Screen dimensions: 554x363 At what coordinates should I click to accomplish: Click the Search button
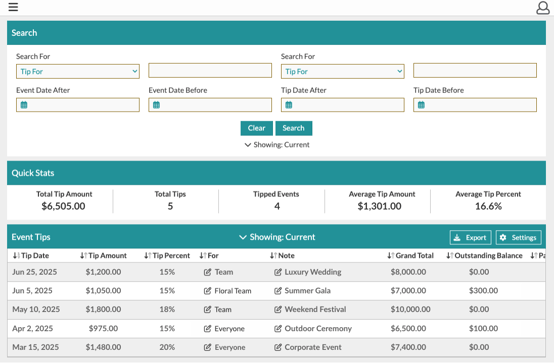coord(294,128)
